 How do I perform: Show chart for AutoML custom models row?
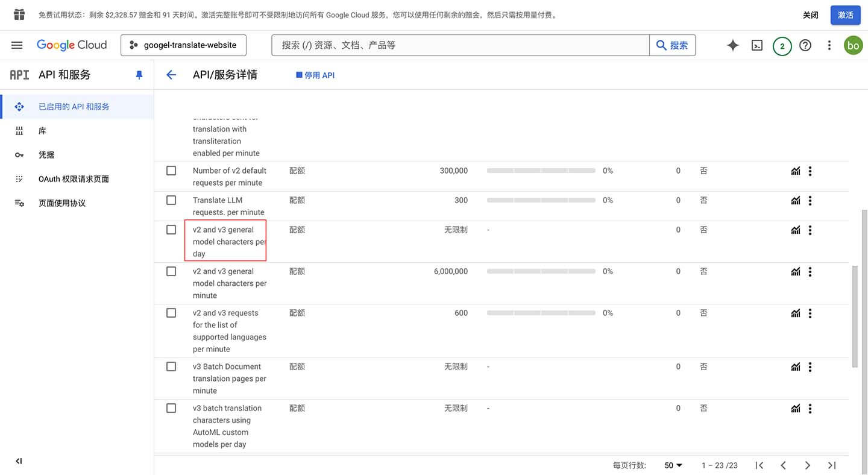796,409
